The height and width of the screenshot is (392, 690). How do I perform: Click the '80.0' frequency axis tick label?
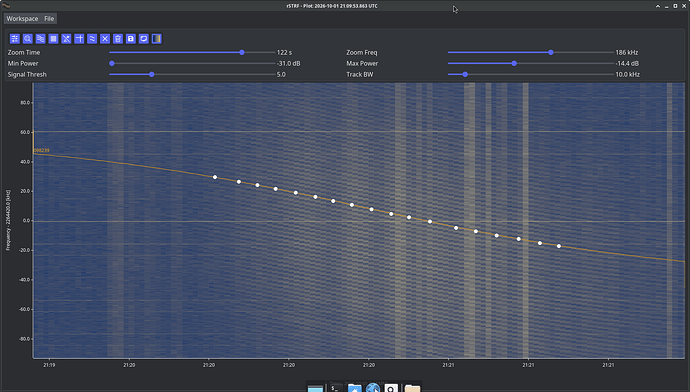tap(25, 103)
